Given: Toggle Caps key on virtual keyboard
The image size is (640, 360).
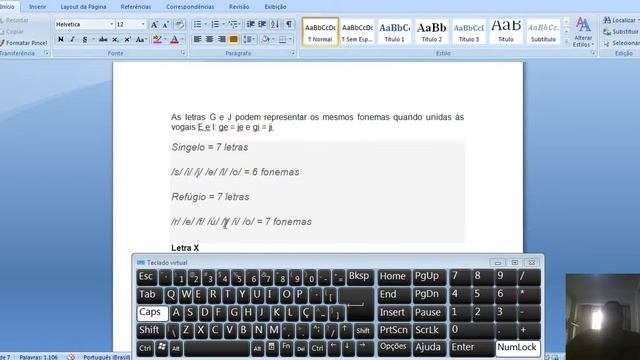Looking at the screenshot, I should click(152, 313).
